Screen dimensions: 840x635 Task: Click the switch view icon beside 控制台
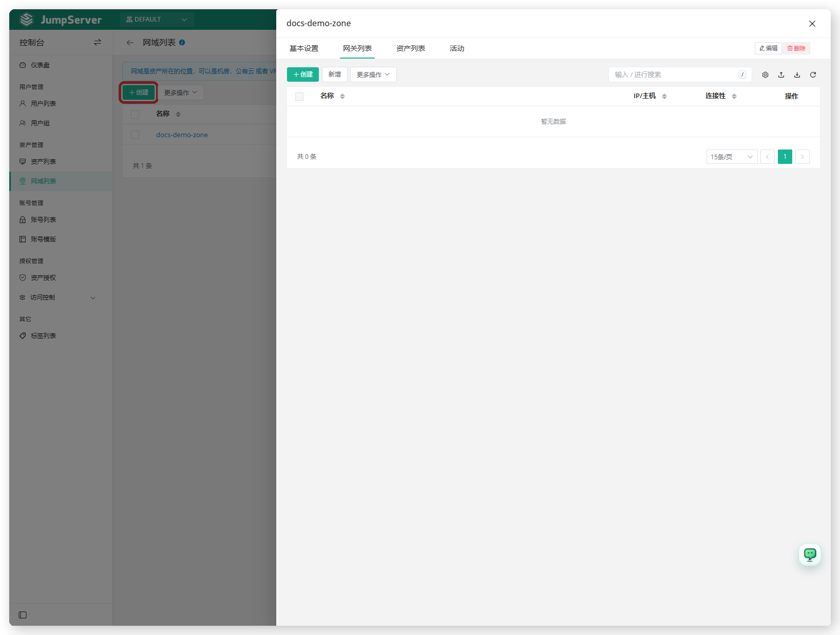click(98, 43)
